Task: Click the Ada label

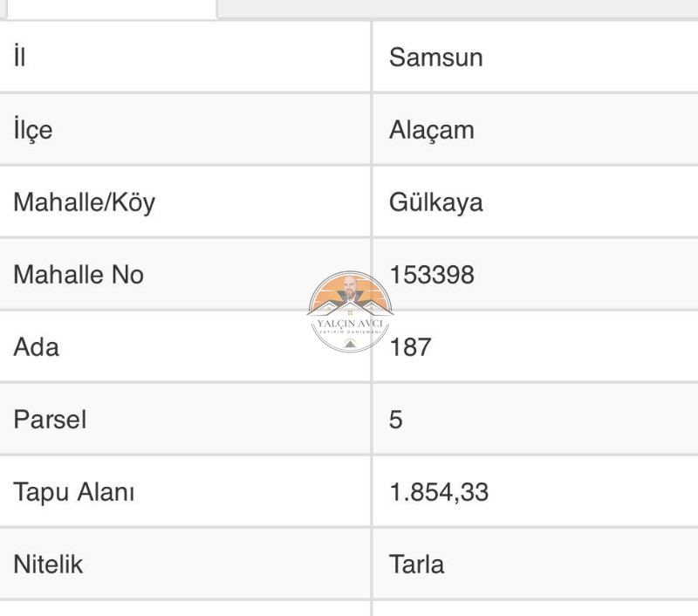Action: click(36, 346)
